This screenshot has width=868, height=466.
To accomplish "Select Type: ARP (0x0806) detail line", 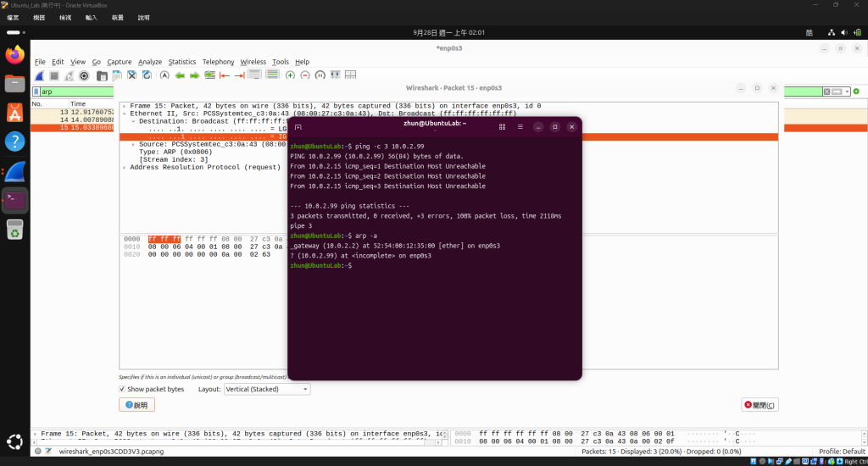I will point(175,153).
